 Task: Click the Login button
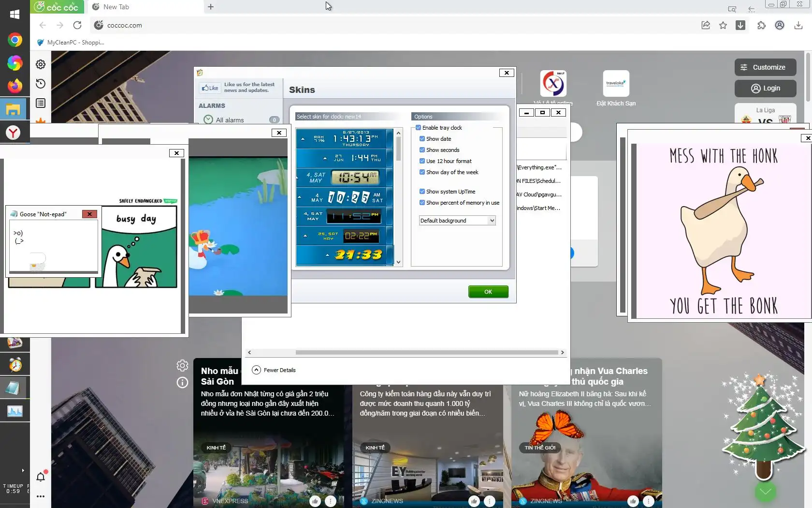(x=766, y=88)
